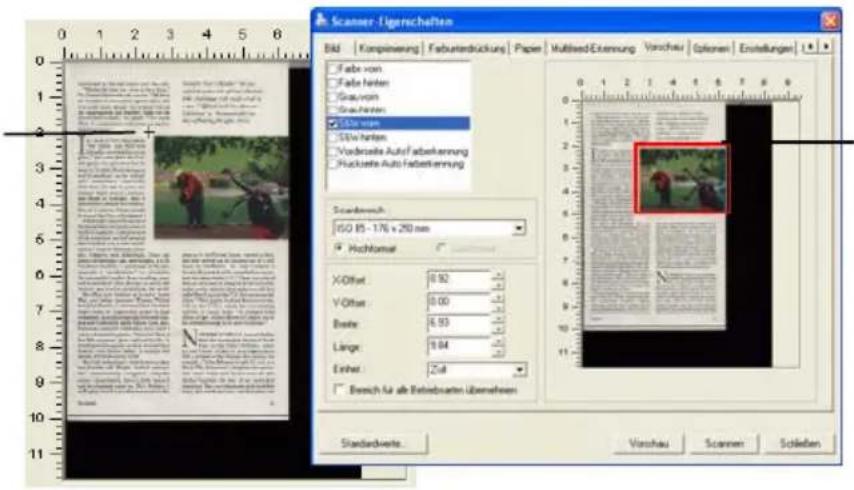
Task: Select the 'Hochformat' radio button
Action: 339,248
